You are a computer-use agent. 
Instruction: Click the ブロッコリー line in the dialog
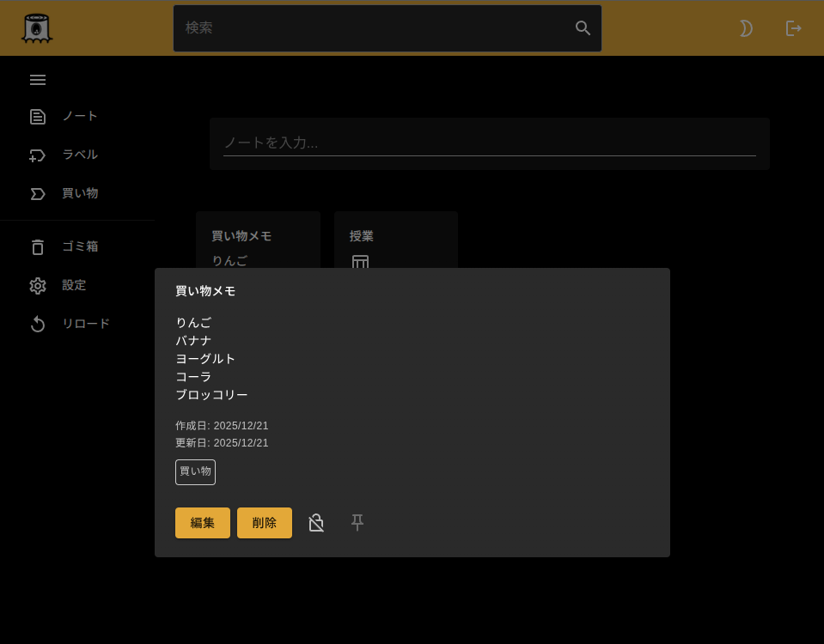tap(211, 395)
